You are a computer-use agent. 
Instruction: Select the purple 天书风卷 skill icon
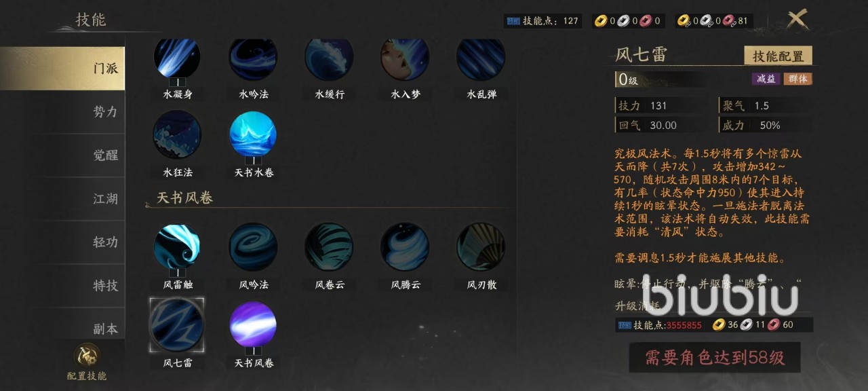253,324
